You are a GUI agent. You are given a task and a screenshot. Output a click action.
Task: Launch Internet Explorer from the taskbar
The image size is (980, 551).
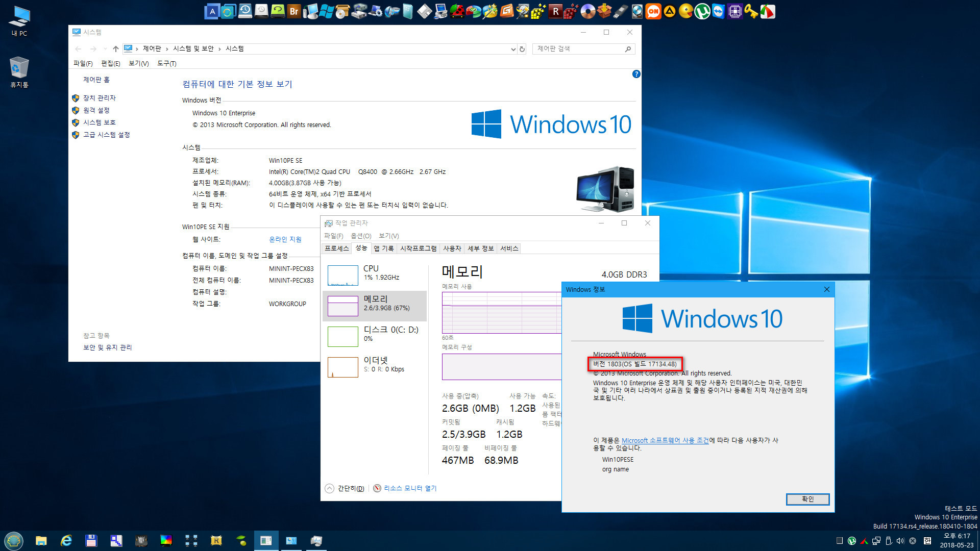pos(66,541)
